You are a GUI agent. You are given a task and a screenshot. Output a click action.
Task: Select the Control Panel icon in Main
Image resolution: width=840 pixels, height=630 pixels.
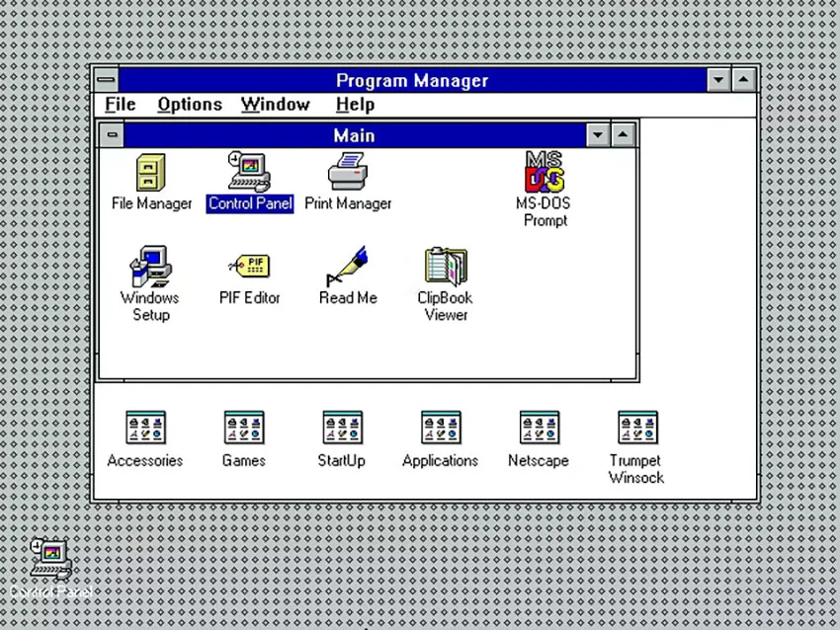[249, 171]
